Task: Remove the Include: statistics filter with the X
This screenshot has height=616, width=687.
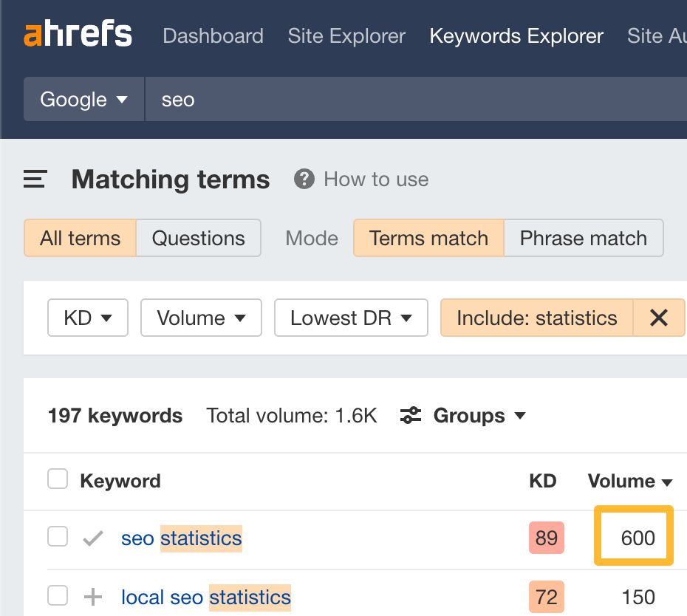Action: (x=658, y=318)
